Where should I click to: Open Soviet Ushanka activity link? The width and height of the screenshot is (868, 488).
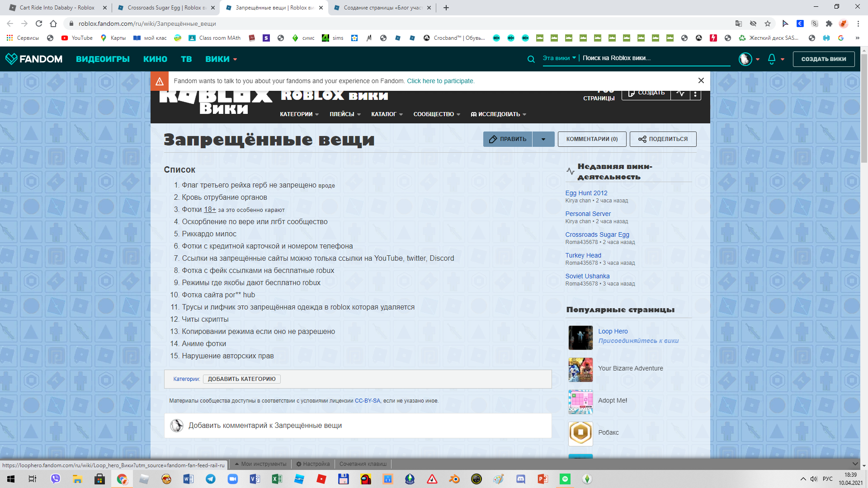[587, 276]
